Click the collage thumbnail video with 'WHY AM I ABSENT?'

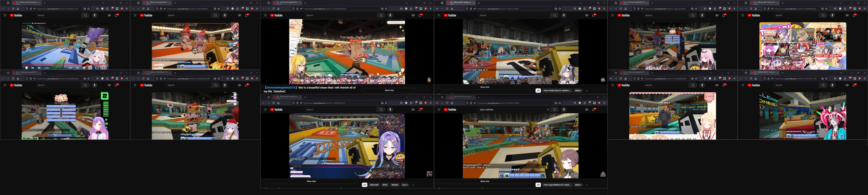(x=803, y=46)
